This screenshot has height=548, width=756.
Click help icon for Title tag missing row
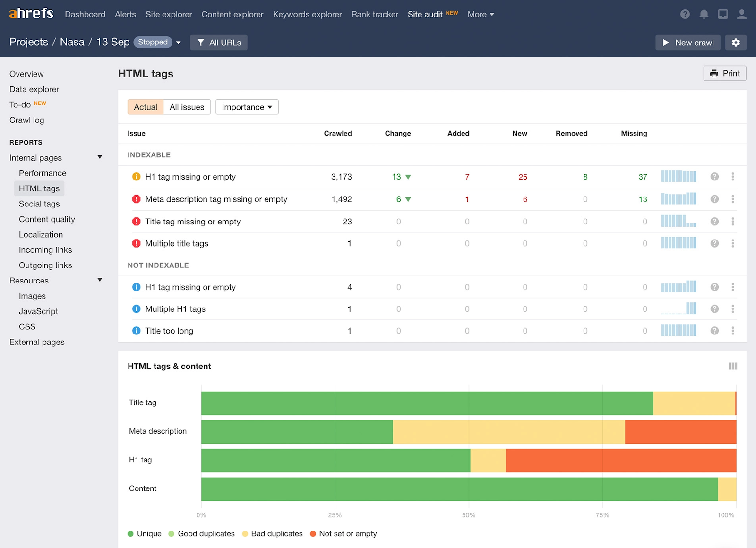point(714,222)
